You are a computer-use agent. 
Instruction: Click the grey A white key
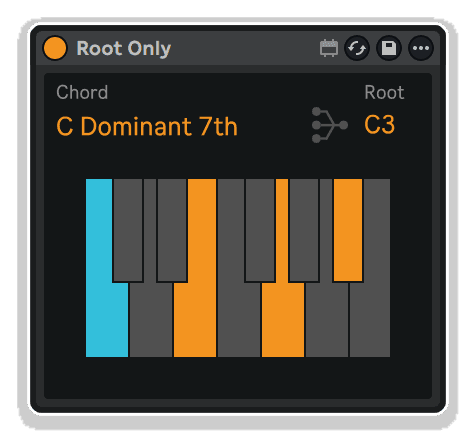tap(327, 320)
